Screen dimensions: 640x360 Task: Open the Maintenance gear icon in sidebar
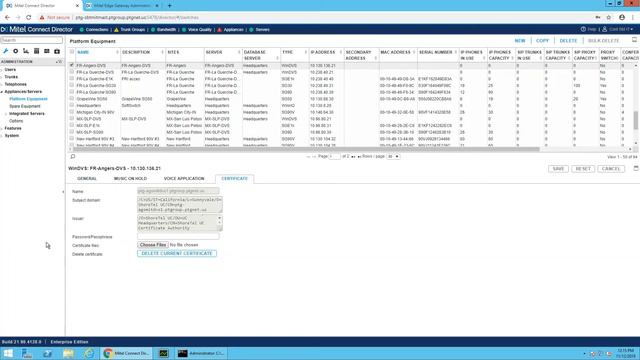tap(16, 51)
